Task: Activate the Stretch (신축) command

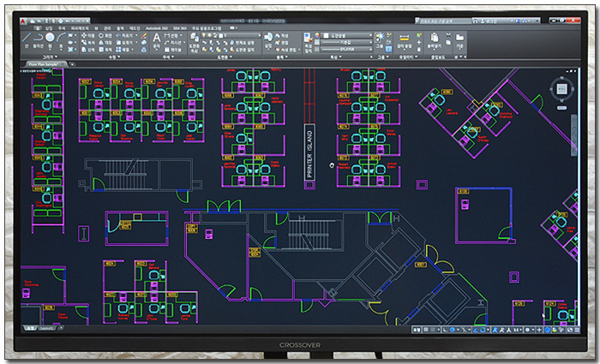Action: (88, 50)
